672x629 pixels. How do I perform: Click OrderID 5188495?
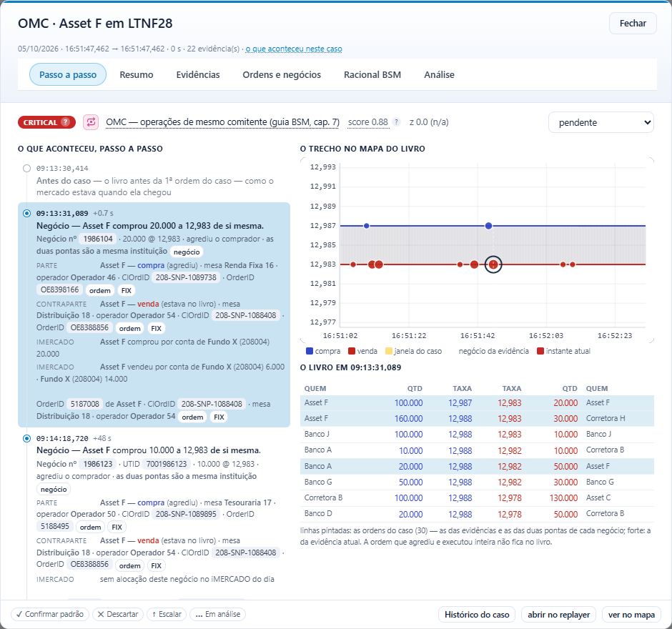pos(55,526)
